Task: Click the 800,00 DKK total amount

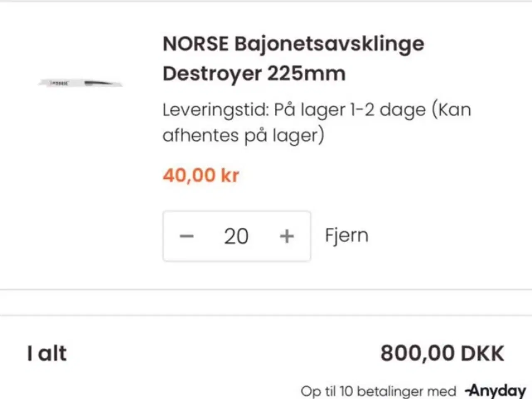Action: point(443,352)
